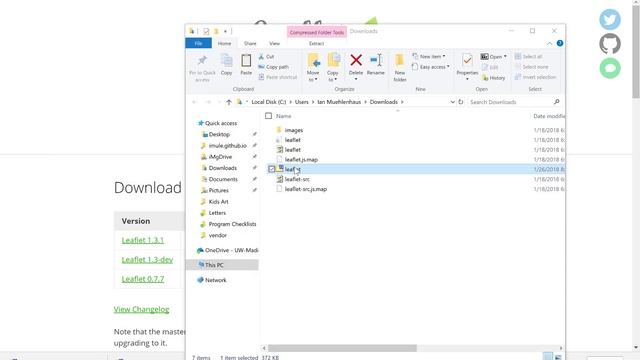The width and height of the screenshot is (640, 360).
Task: Select the images folder
Action: (294, 130)
